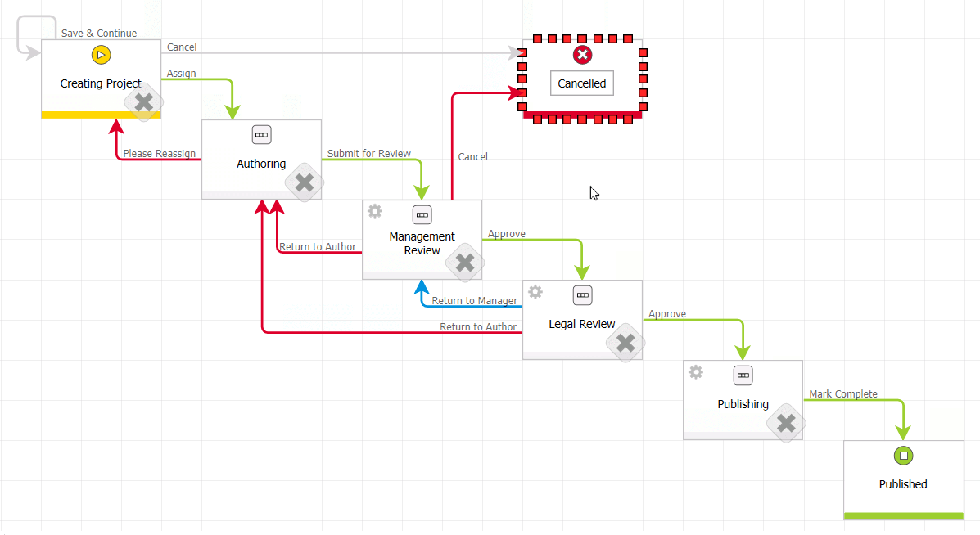
Task: Select the Submit for Review transition label
Action: [x=369, y=153]
